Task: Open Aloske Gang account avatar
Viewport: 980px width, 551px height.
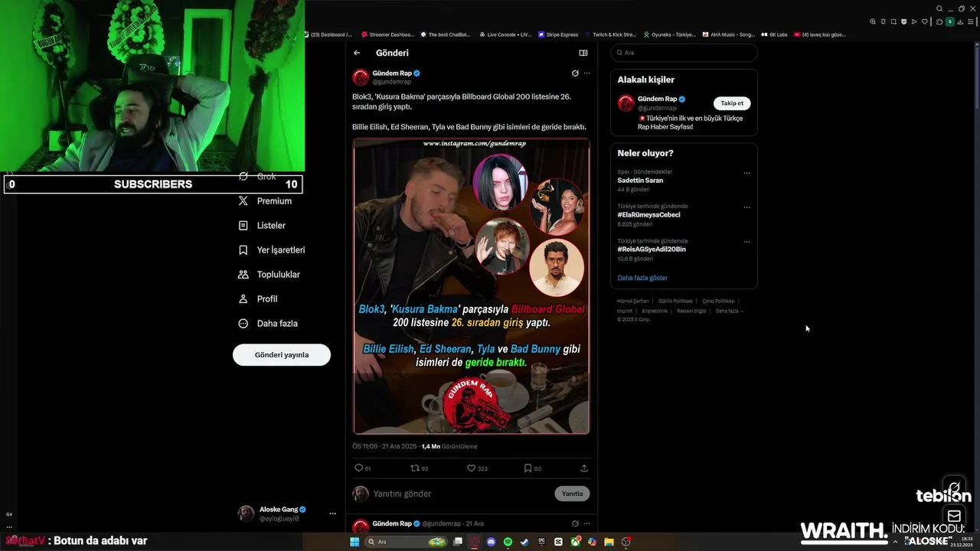Action: click(x=246, y=514)
